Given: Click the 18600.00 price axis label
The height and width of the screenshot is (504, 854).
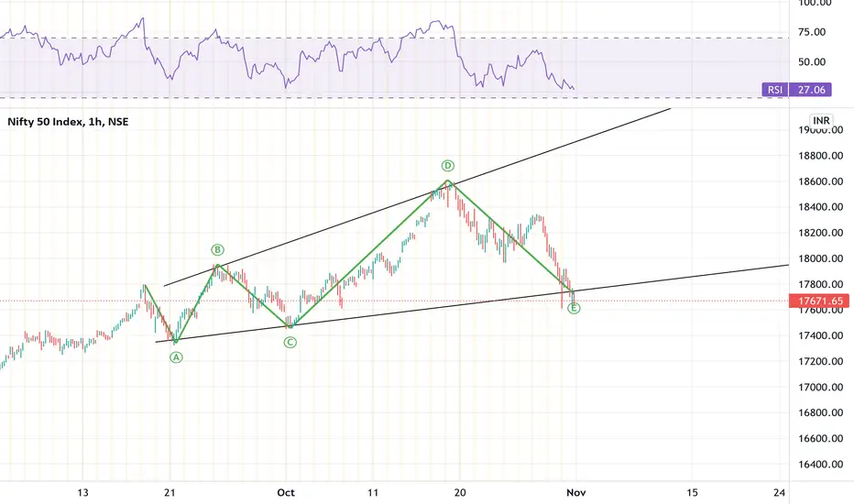Looking at the screenshot, I should pos(820,181).
